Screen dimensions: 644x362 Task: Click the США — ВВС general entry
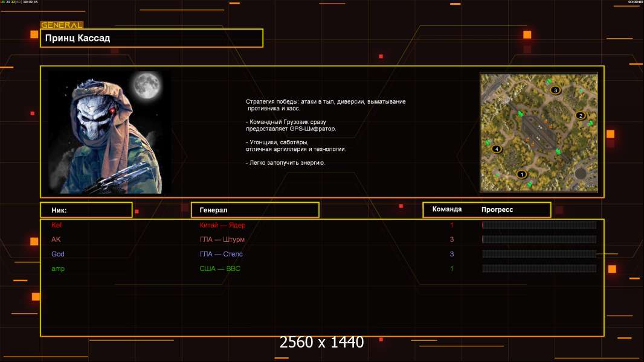pos(220,268)
